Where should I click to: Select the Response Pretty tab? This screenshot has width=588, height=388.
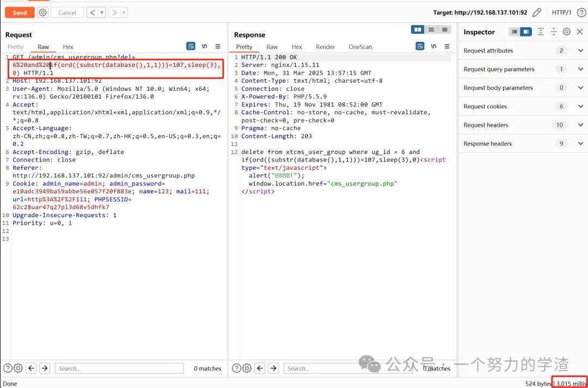[x=244, y=47]
